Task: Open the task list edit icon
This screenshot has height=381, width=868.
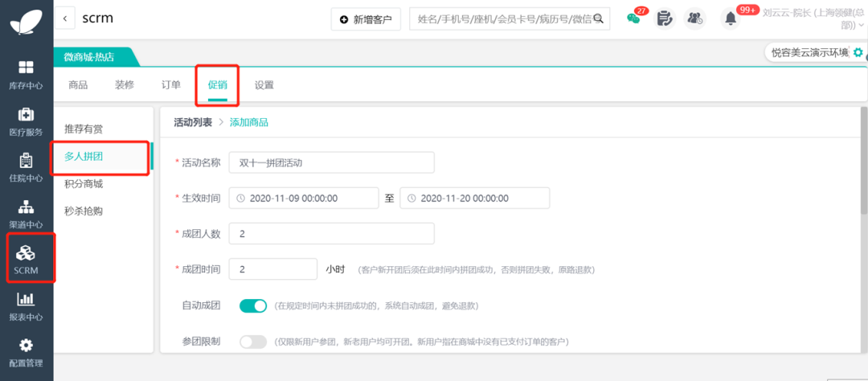Action: coord(664,18)
